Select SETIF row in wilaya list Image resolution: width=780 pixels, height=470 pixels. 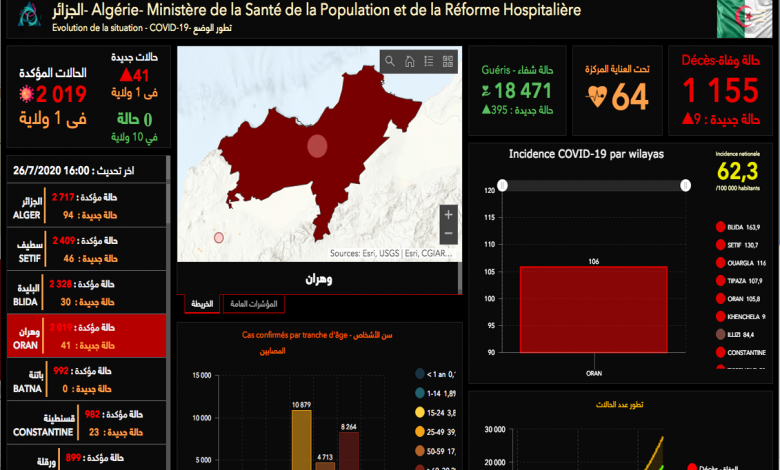(87, 249)
